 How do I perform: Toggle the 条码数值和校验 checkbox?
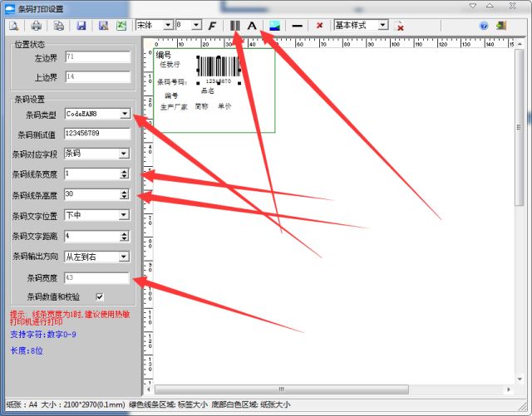100,296
